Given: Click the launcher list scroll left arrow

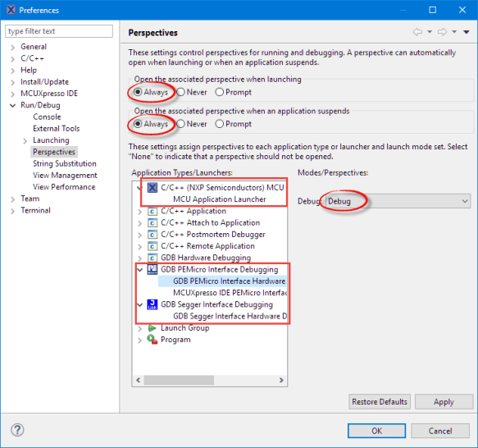Looking at the screenshot, I should [x=139, y=380].
